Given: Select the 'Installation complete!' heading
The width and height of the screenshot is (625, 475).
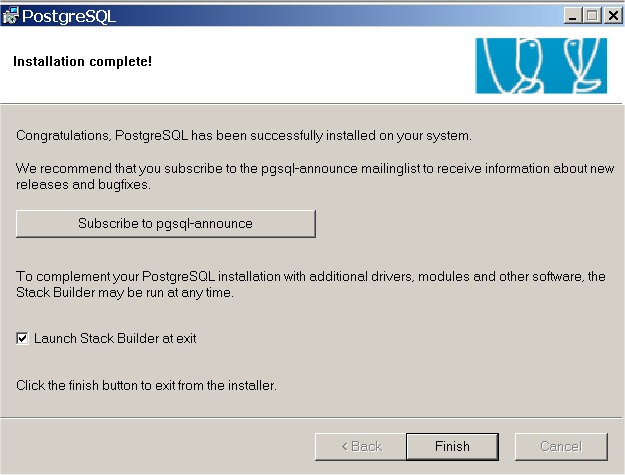Looking at the screenshot, I should pos(83,61).
